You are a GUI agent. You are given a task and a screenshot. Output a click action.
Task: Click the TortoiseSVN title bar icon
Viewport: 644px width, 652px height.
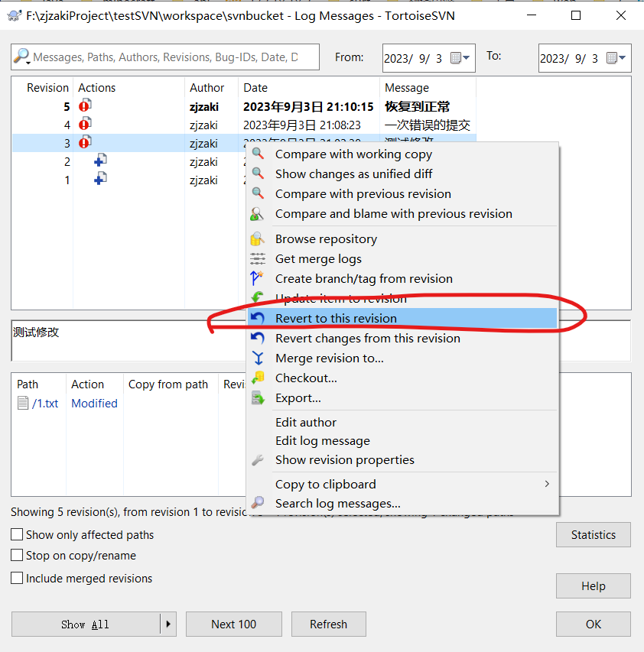point(14,16)
